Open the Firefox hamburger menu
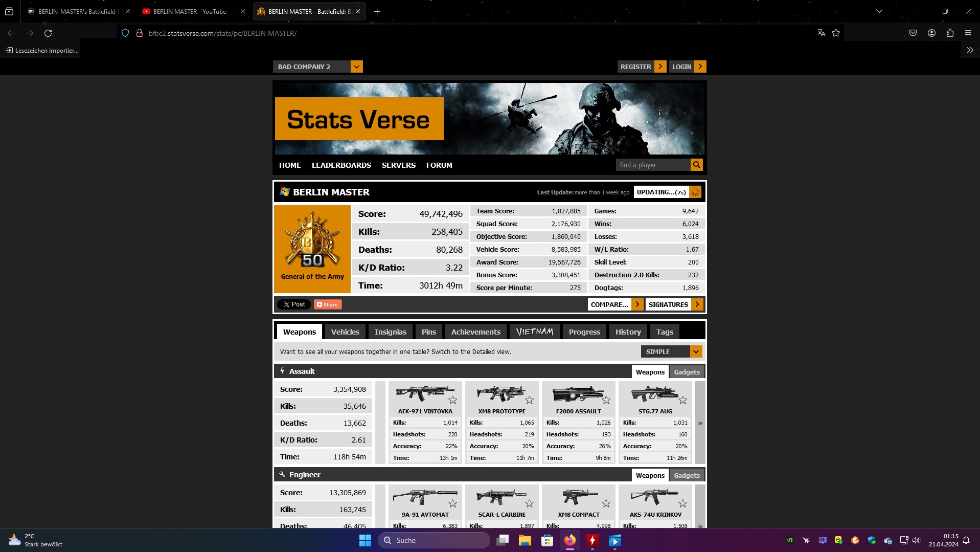Viewport: 980px width, 552px height. point(968,33)
